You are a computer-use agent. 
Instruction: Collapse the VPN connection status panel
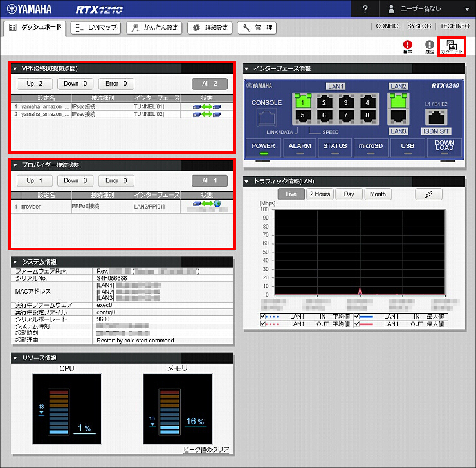click(x=15, y=69)
